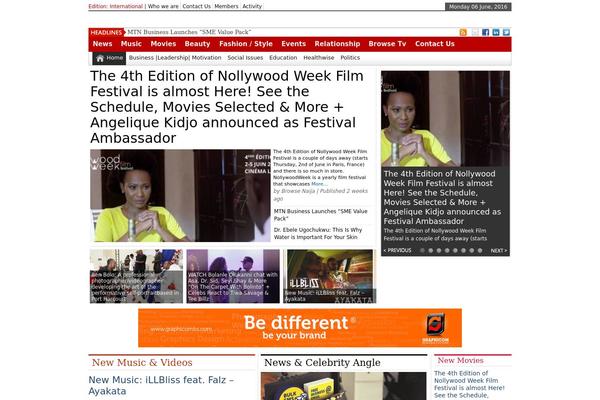
Task: Open the MTN Business ticker headline
Action: (189, 32)
